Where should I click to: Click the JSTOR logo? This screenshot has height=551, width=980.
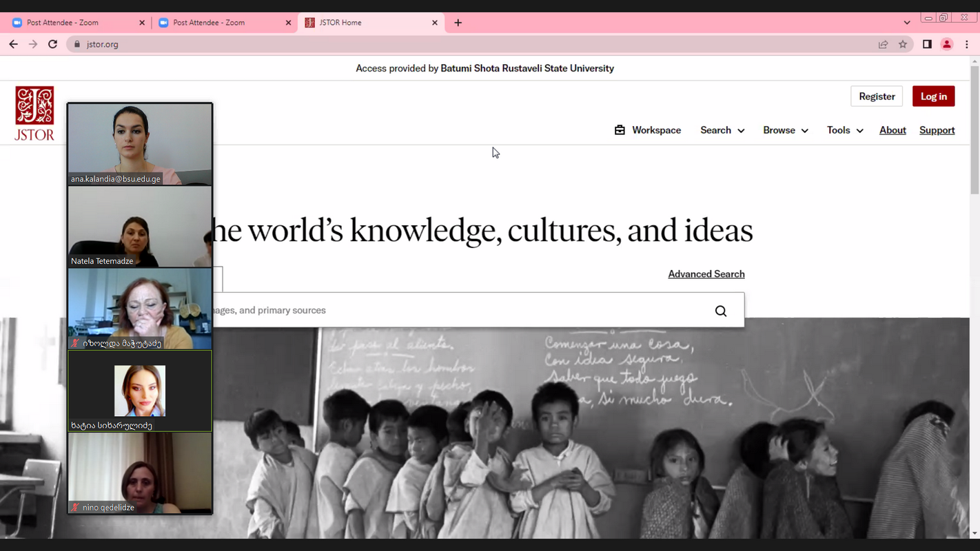(34, 113)
